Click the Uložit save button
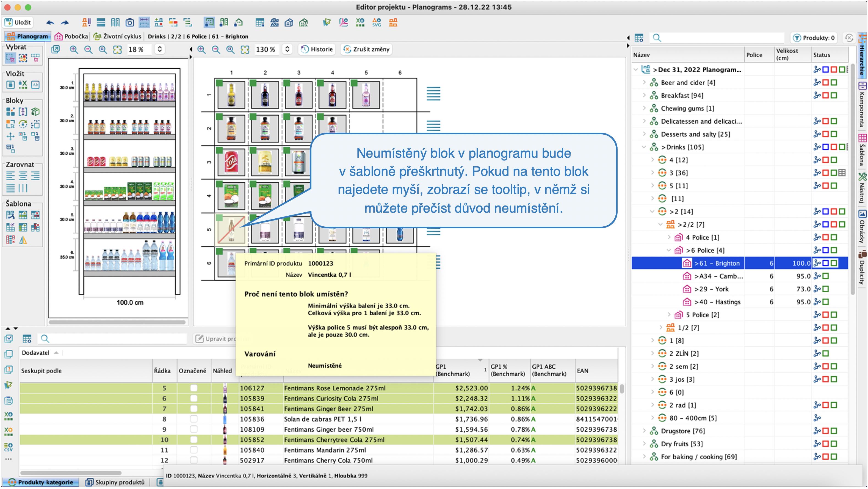The height and width of the screenshot is (489, 868). coord(18,22)
